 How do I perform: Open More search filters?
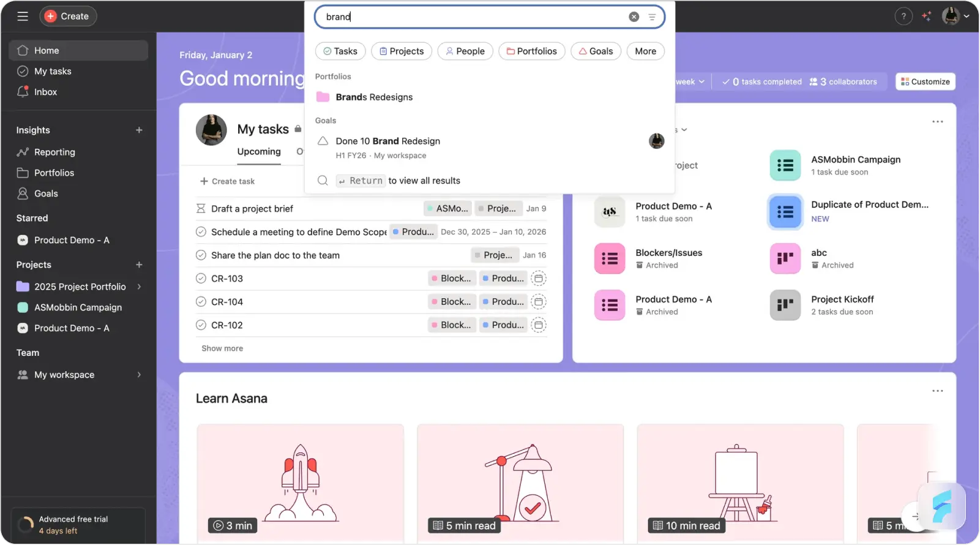pyautogui.click(x=646, y=51)
